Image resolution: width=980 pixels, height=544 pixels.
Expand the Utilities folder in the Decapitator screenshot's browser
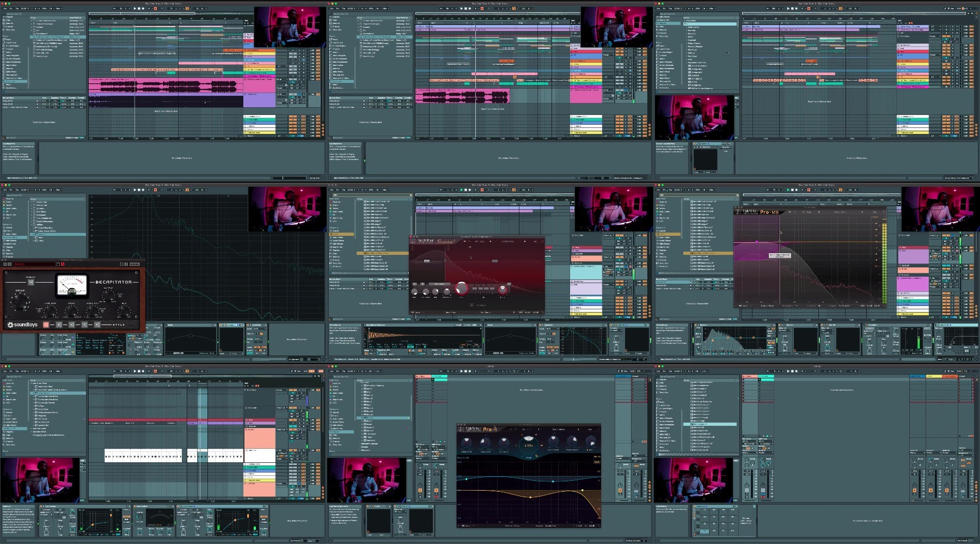pos(32,224)
